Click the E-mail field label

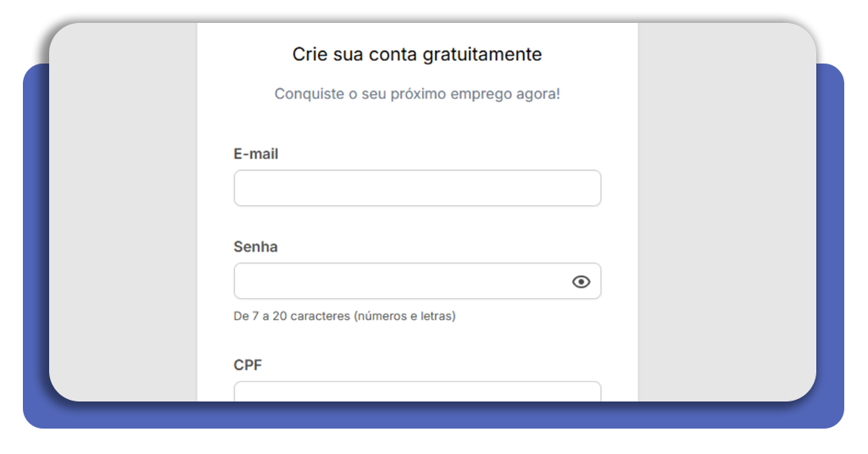pyautogui.click(x=256, y=154)
